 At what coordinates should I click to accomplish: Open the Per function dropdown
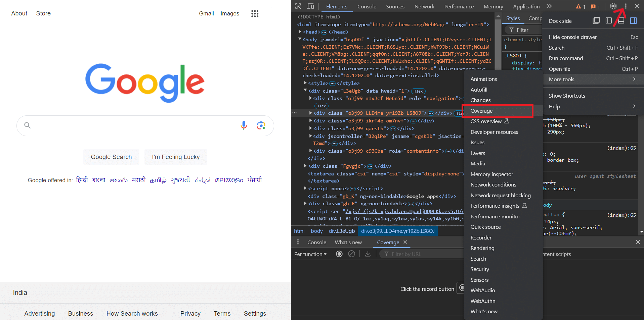[310, 254]
